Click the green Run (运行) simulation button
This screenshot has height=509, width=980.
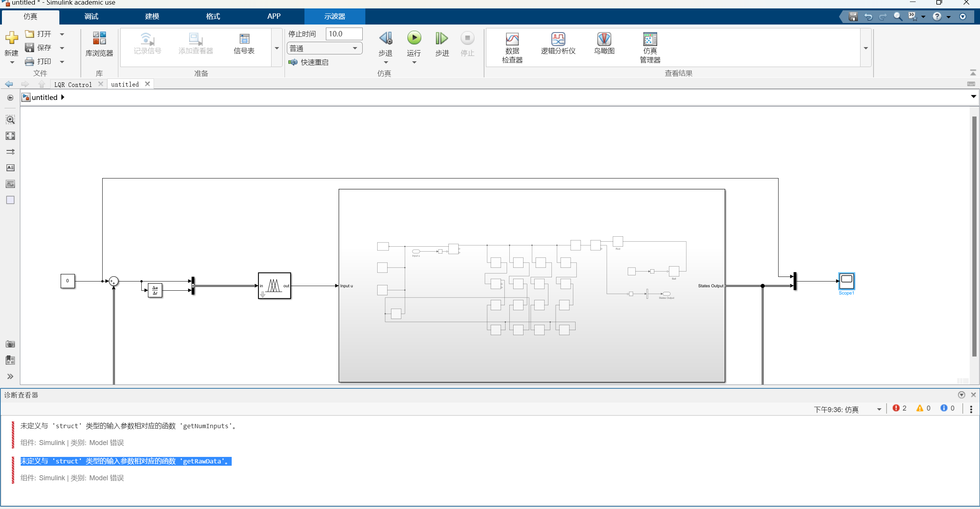click(414, 38)
